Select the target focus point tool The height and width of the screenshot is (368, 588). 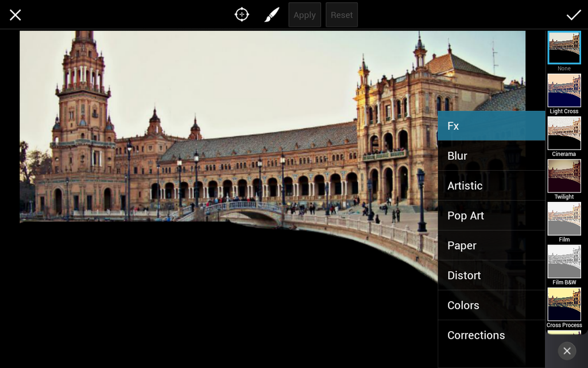pyautogui.click(x=242, y=14)
